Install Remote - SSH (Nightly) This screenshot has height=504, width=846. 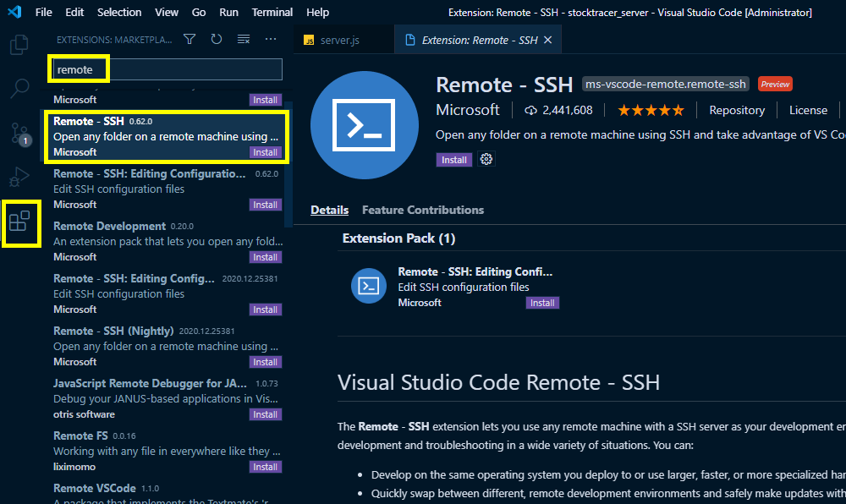click(266, 362)
